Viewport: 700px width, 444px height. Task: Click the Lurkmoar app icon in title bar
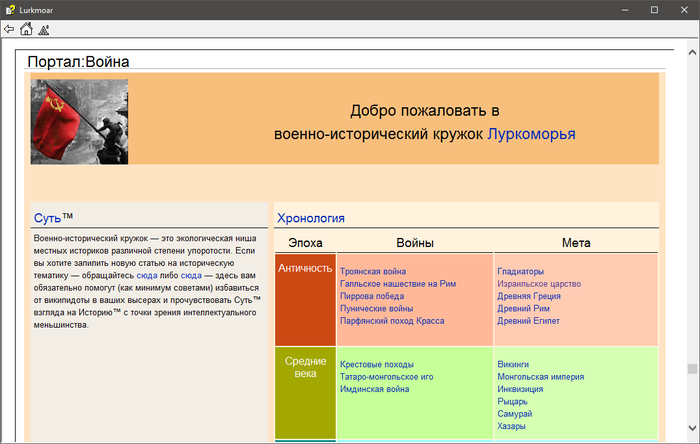click(x=10, y=9)
